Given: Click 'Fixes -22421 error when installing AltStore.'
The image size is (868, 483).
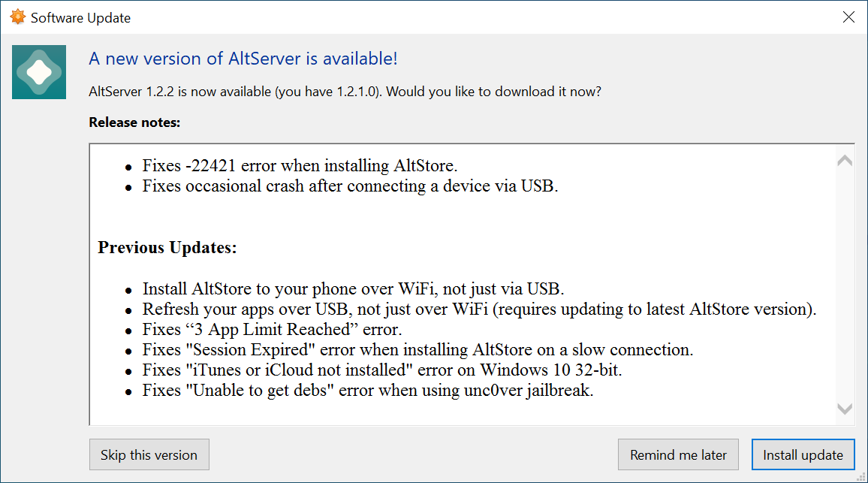Looking at the screenshot, I should (x=300, y=165).
